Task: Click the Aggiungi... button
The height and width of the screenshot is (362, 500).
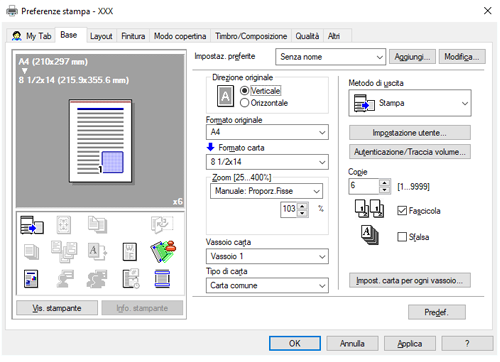Action: [x=412, y=57]
